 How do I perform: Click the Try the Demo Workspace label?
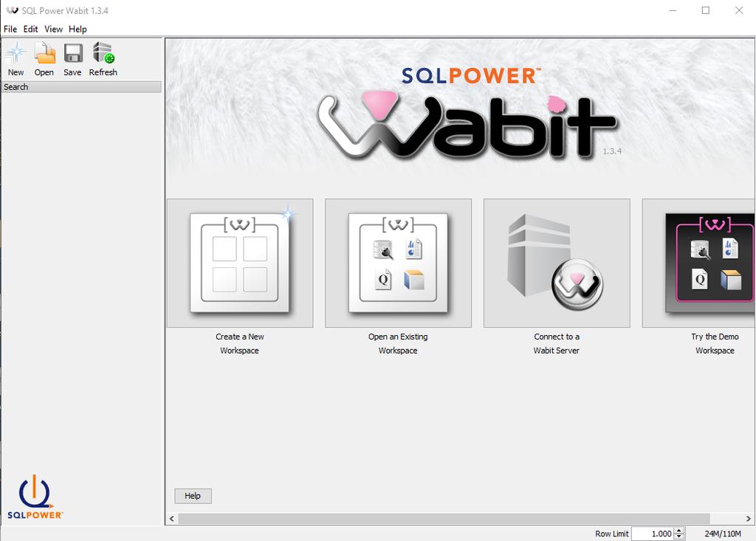coord(715,343)
